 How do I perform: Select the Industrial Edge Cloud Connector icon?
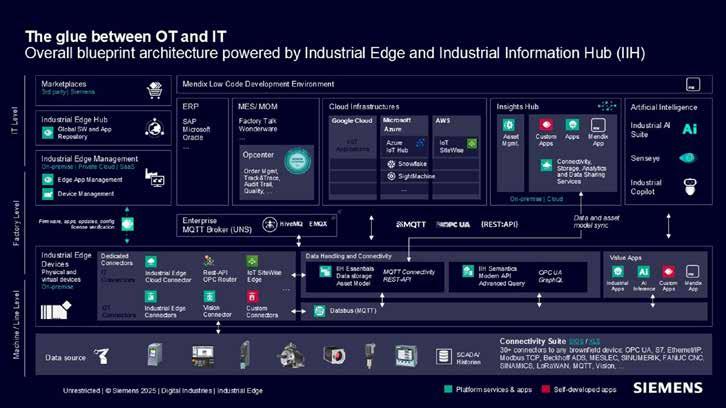(x=150, y=262)
